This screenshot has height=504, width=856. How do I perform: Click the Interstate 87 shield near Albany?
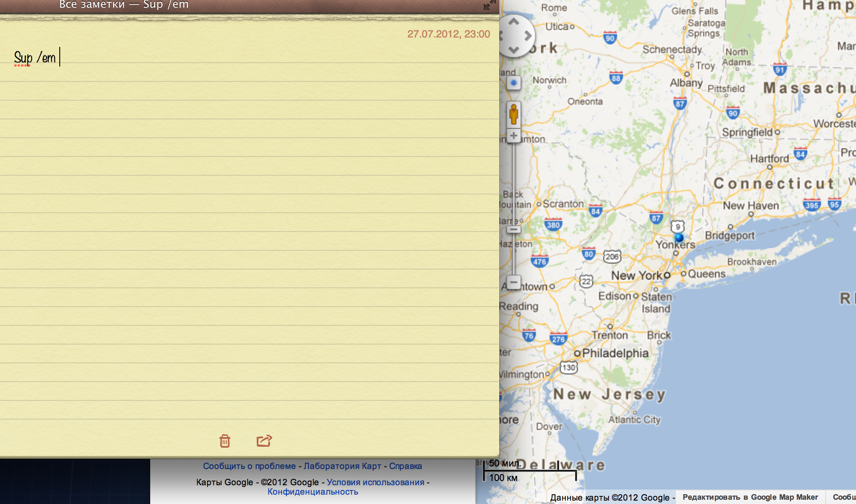[680, 103]
